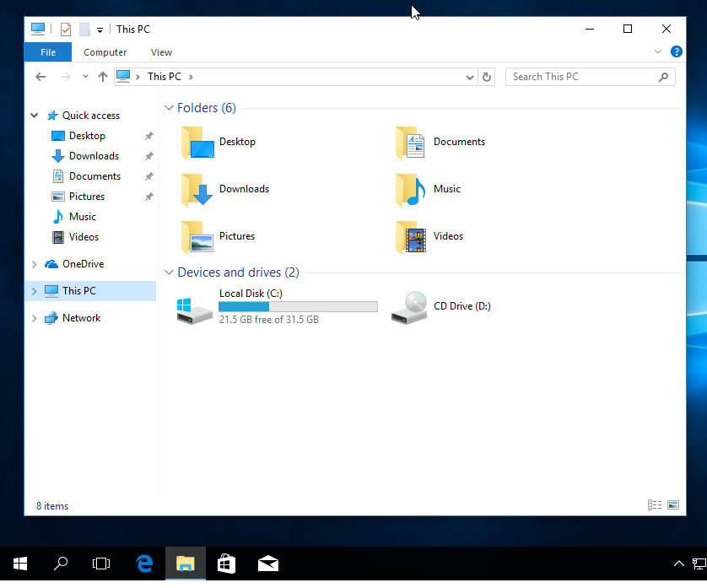The height and width of the screenshot is (588, 707).
Task: Select the CD Drive (D:) icon
Action: pos(410,308)
